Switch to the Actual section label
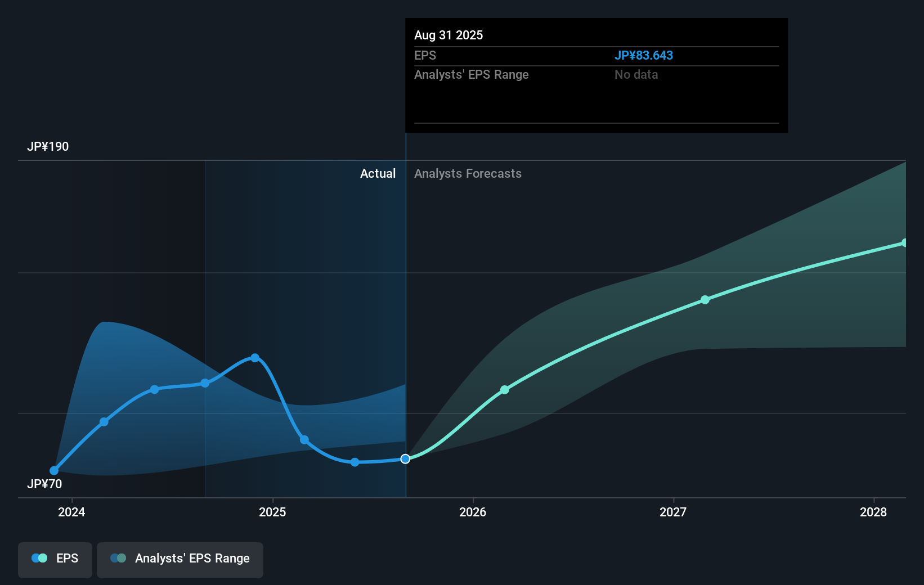Viewport: 924px width, 585px height. [x=378, y=173]
